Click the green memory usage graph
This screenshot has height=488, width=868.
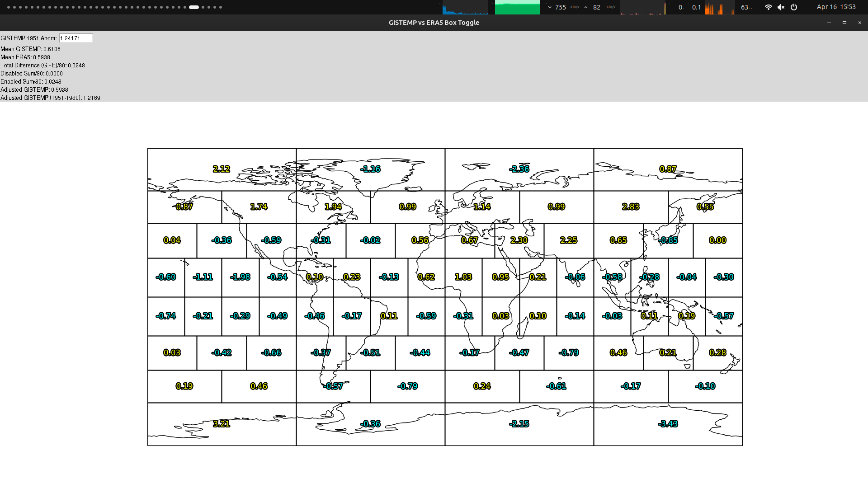(x=517, y=7)
